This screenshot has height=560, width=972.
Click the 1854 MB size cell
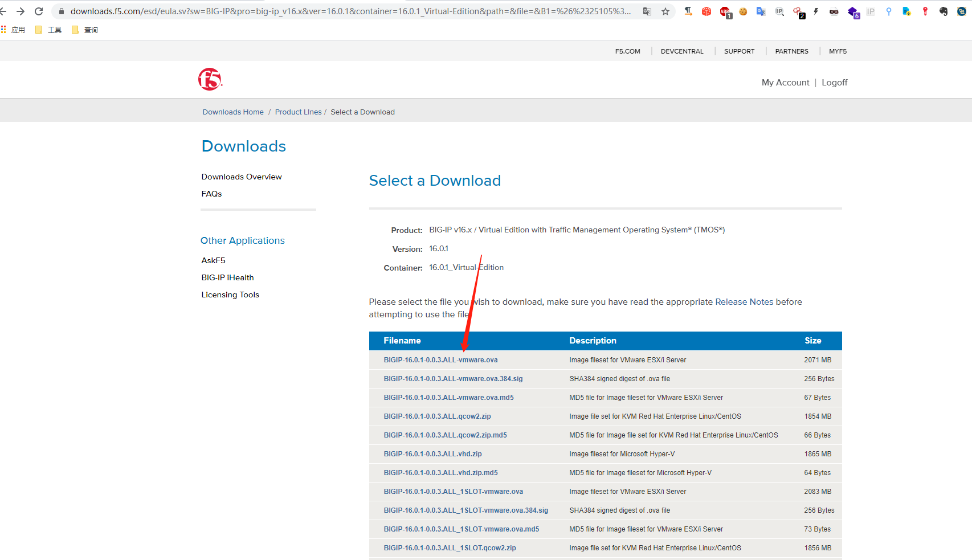[818, 416]
